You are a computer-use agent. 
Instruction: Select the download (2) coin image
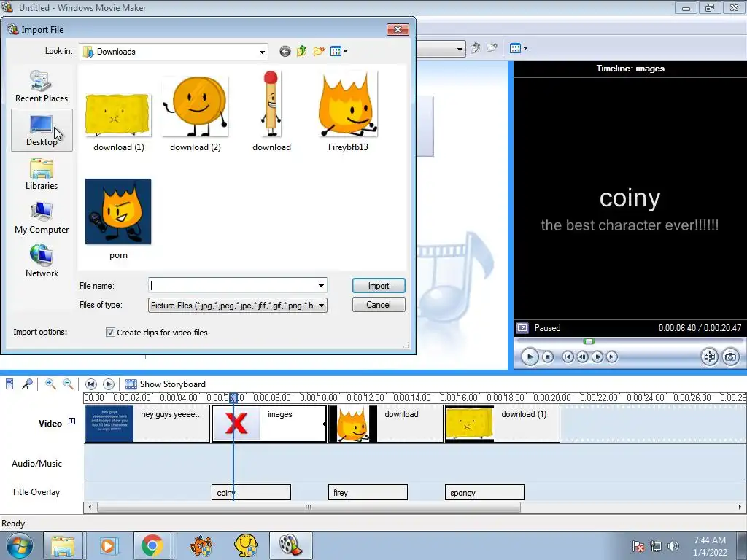195,114
